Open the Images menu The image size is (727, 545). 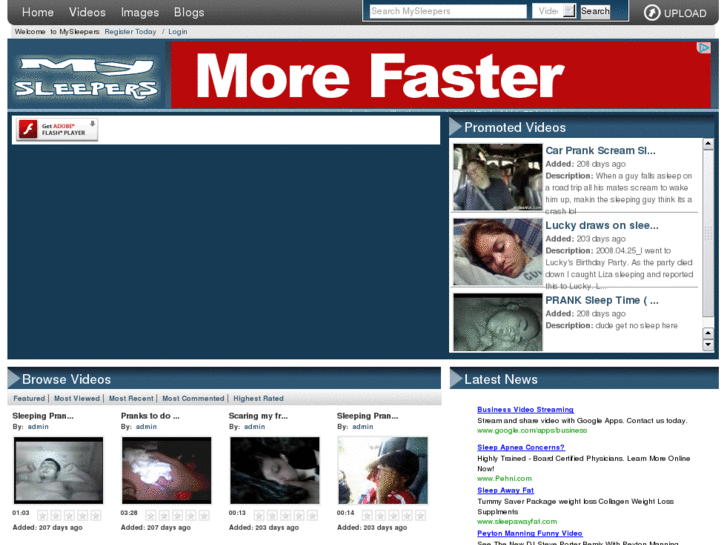click(x=140, y=12)
